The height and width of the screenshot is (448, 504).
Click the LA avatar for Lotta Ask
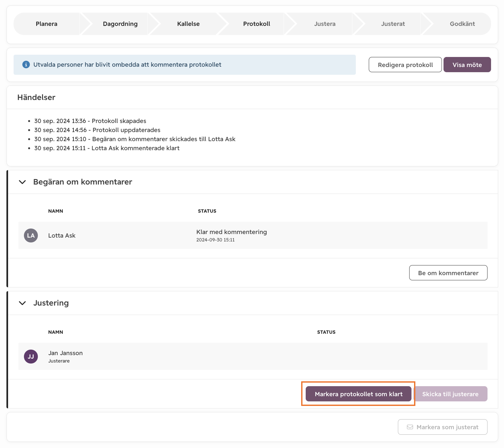point(31,235)
